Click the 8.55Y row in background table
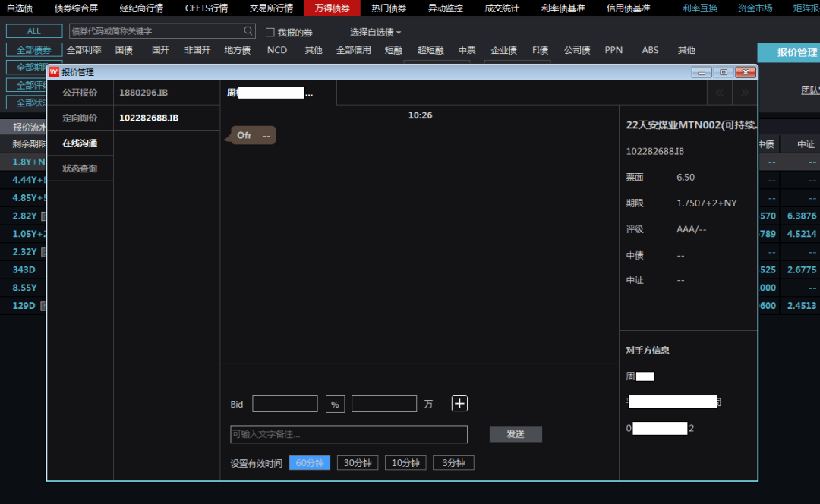Viewport: 820px width, 504px height. (24, 288)
